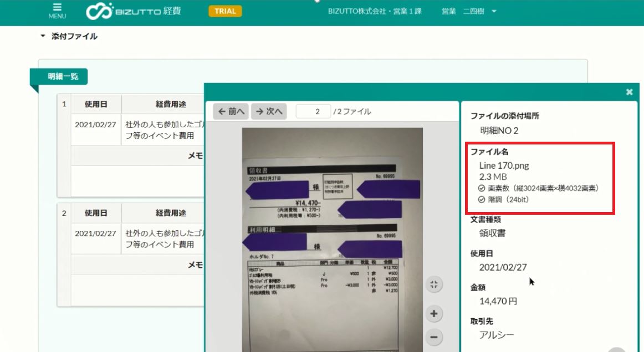The height and width of the screenshot is (352, 644).
Task: Close the attachment viewer panel
Action: coord(629,92)
